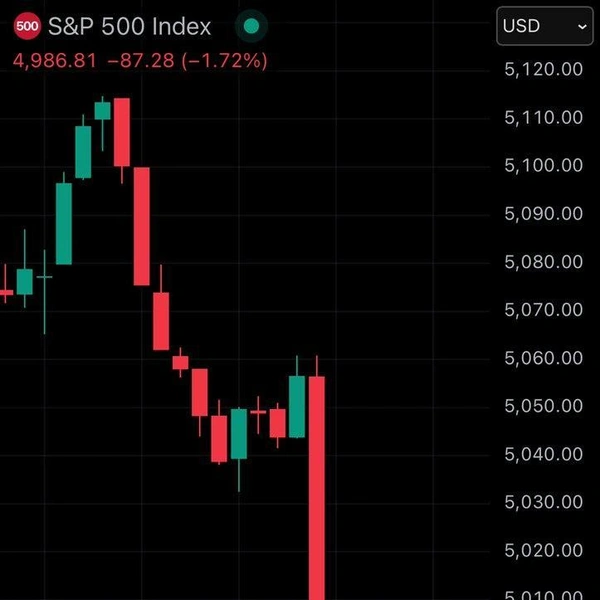This screenshot has height=600, width=600.
Task: Click the 5,030.00 price level label
Action: point(544,502)
